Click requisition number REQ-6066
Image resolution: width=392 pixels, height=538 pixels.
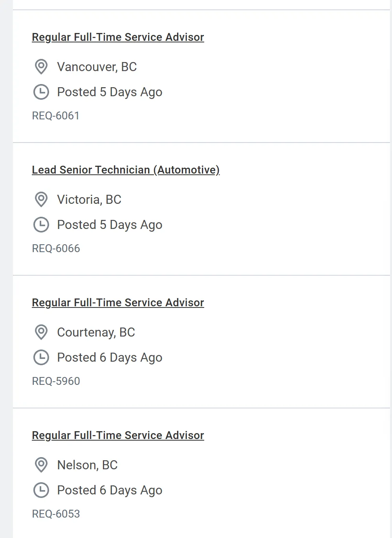coord(56,249)
